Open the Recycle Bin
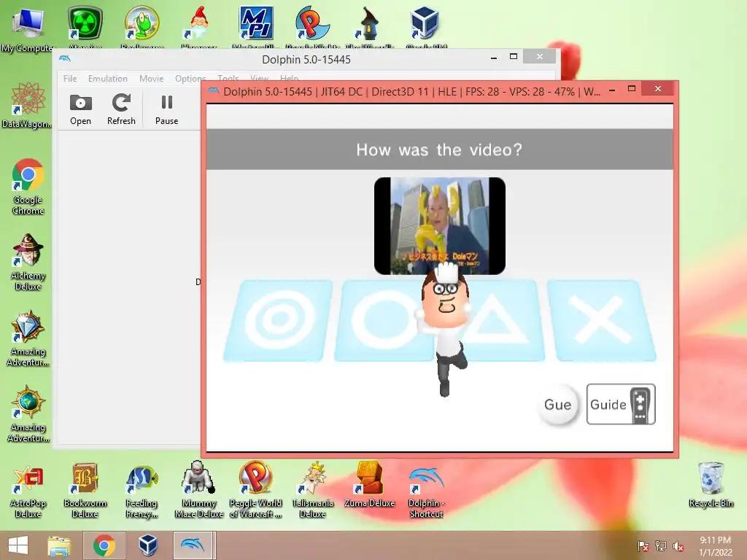The width and height of the screenshot is (747, 560). click(x=711, y=485)
